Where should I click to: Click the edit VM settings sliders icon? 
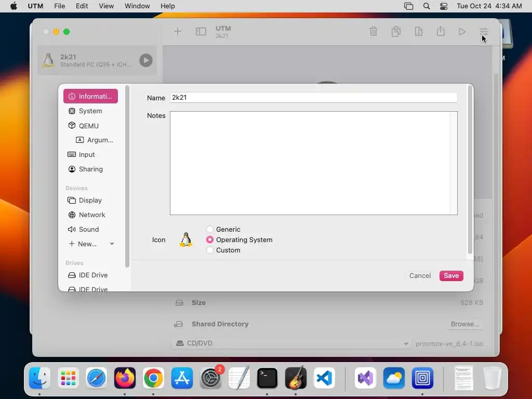pyautogui.click(x=484, y=32)
